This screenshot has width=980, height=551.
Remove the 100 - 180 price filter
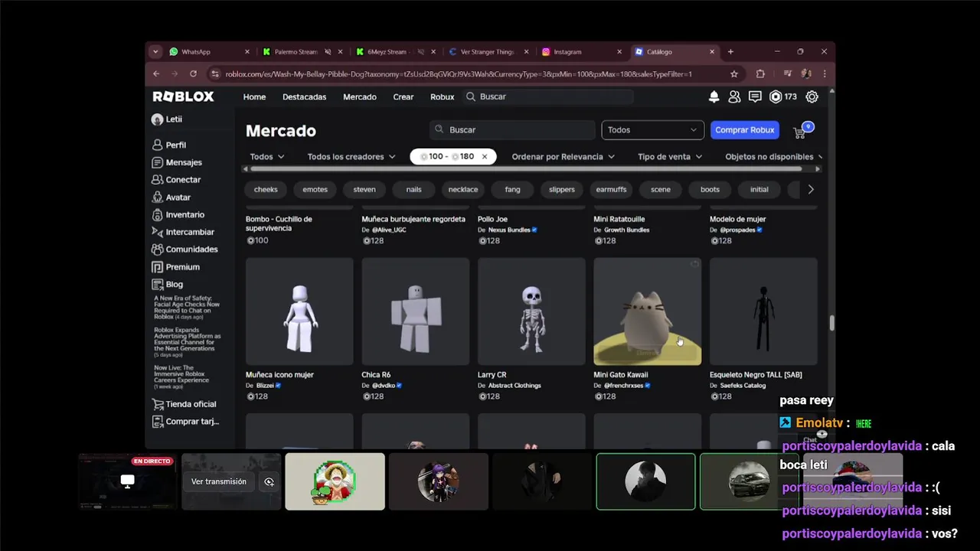coord(484,157)
